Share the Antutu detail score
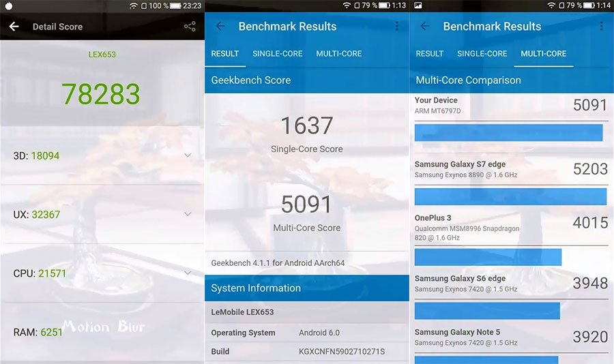The width and height of the screenshot is (614, 364). [x=190, y=27]
